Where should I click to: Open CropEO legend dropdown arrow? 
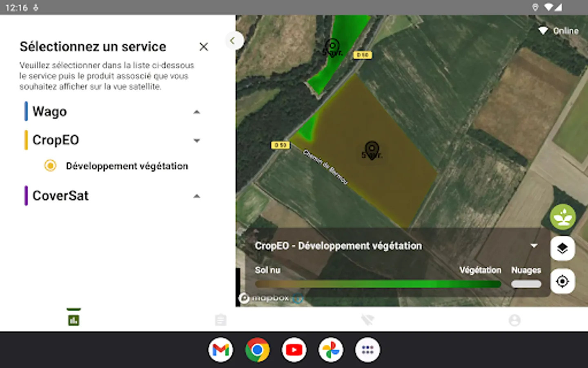click(534, 246)
